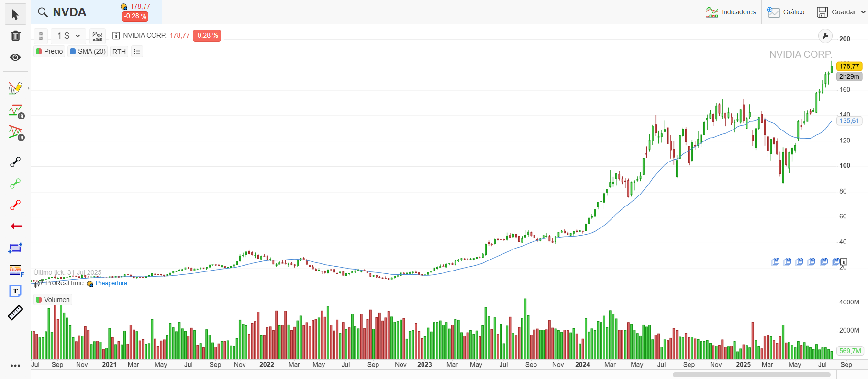
Task: Click the yellow 178,77 price label
Action: click(849, 66)
